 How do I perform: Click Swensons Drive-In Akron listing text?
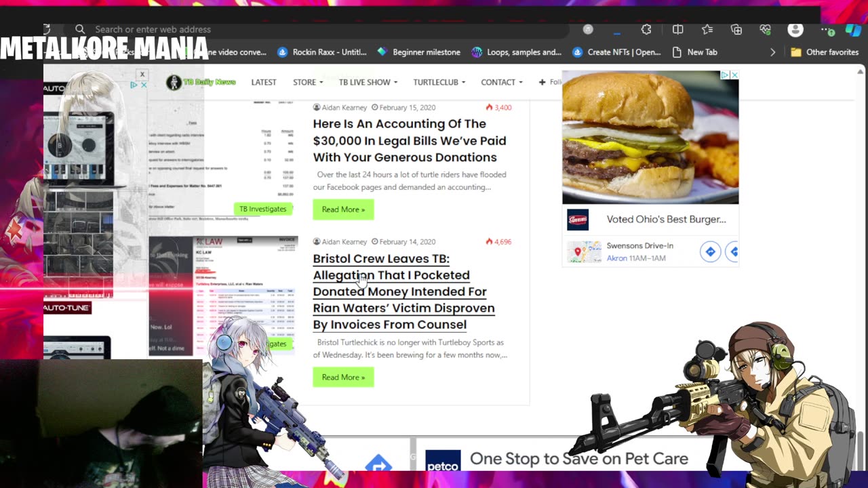click(x=639, y=252)
